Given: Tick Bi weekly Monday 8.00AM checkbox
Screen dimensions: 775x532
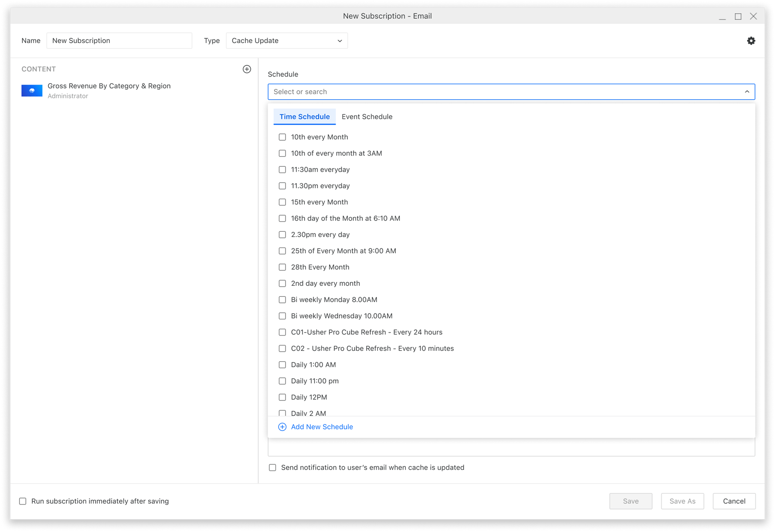Looking at the screenshot, I should (x=282, y=300).
